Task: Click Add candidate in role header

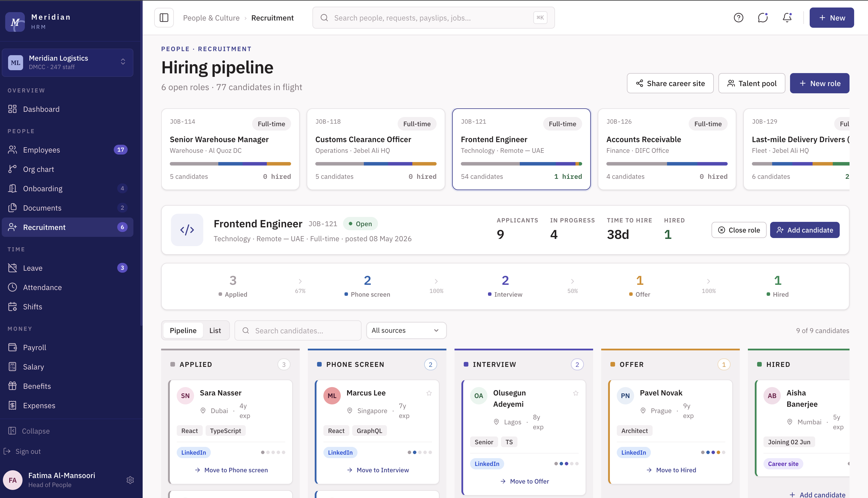Action: coord(805,230)
